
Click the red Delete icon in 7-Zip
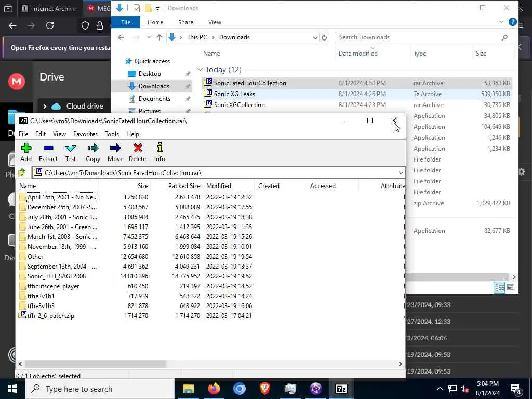137,152
